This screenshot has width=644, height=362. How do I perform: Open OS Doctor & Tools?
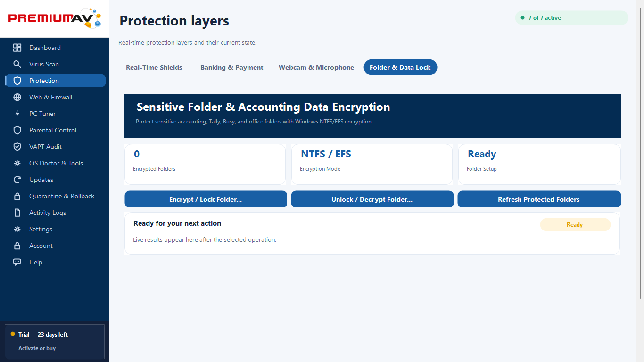pyautogui.click(x=55, y=163)
